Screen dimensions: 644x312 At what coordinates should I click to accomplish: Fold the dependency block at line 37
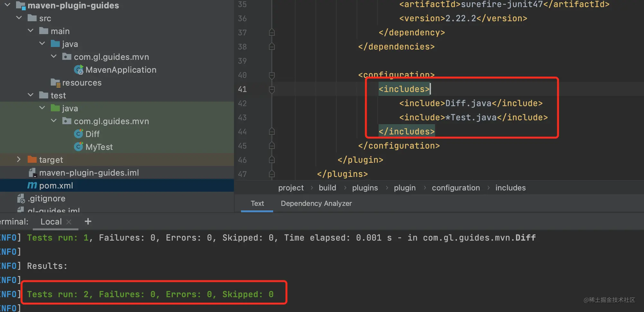pos(272,32)
